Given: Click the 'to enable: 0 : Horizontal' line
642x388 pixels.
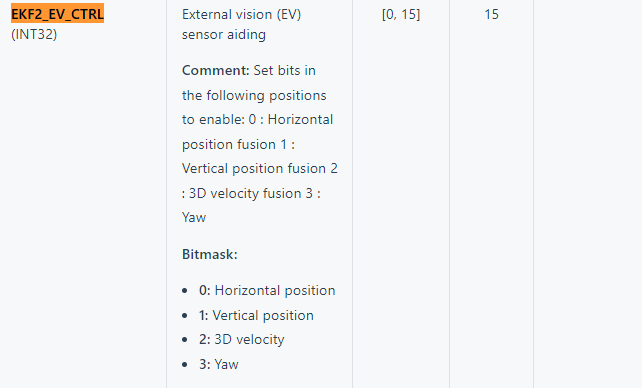Looking at the screenshot, I should 257,120.
